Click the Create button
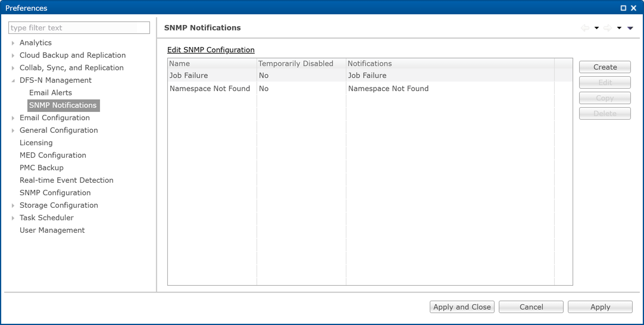Viewport: 644px width, 325px height. (605, 67)
